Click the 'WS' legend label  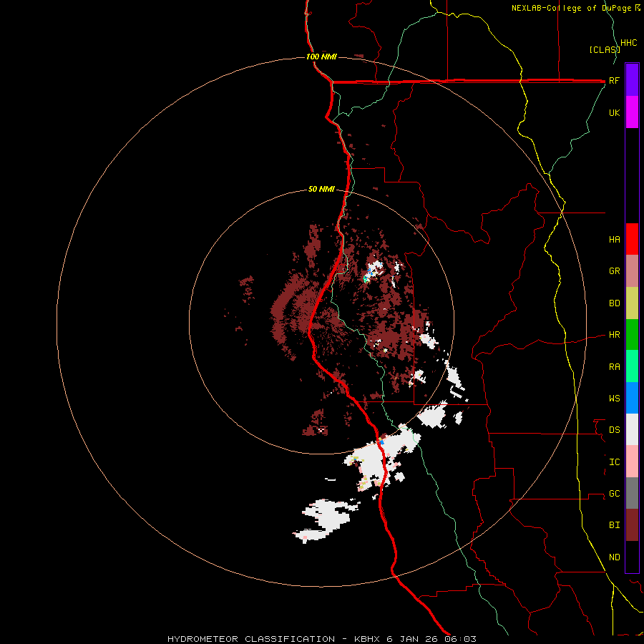[x=614, y=399]
